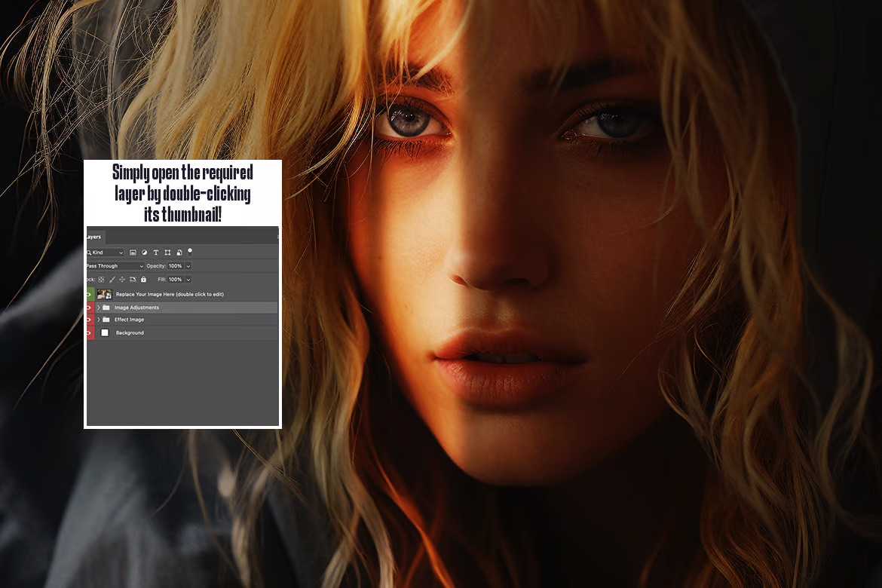
Task: Open the Layers panel menu
Action: [x=277, y=237]
